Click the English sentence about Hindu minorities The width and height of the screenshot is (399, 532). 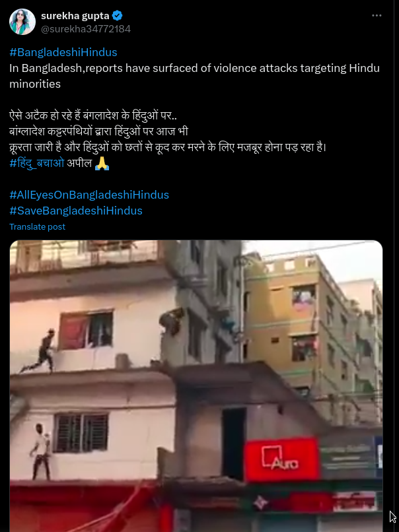tap(194, 76)
